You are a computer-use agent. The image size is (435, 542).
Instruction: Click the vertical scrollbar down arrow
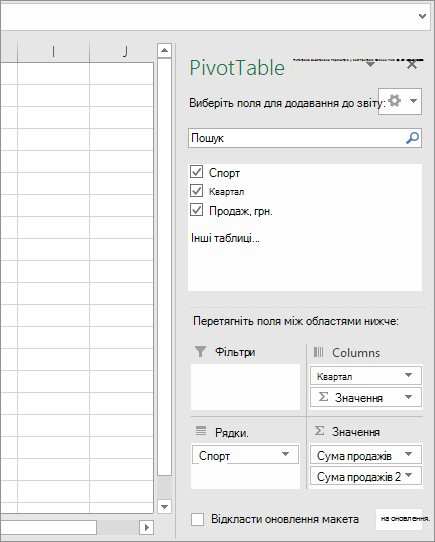coord(165,507)
